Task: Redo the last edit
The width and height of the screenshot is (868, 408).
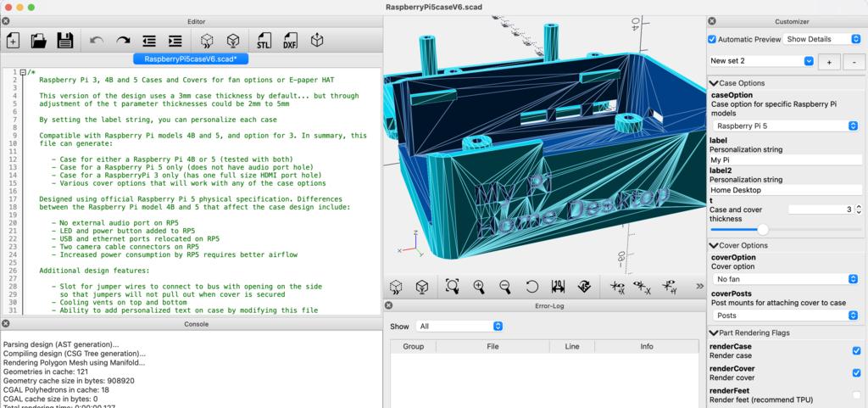Action: (x=123, y=41)
